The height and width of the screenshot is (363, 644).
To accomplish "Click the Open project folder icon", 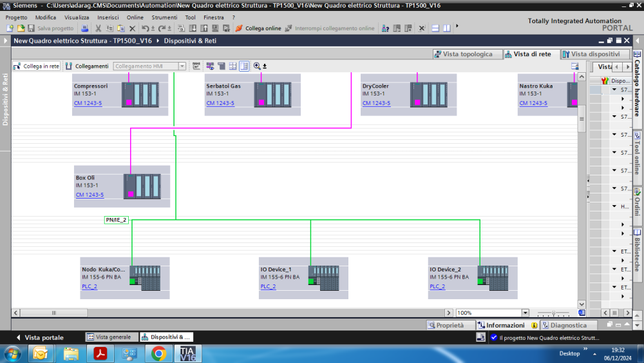I will pos(21,28).
